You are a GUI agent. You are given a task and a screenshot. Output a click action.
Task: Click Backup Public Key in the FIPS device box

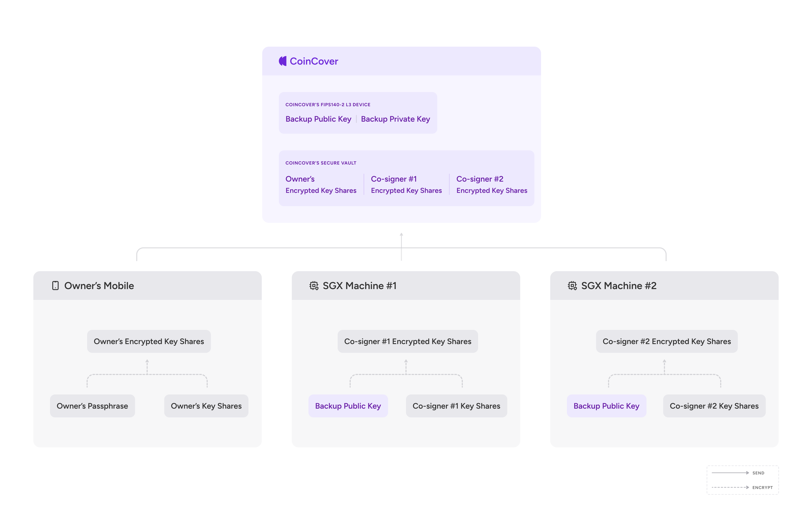click(318, 119)
